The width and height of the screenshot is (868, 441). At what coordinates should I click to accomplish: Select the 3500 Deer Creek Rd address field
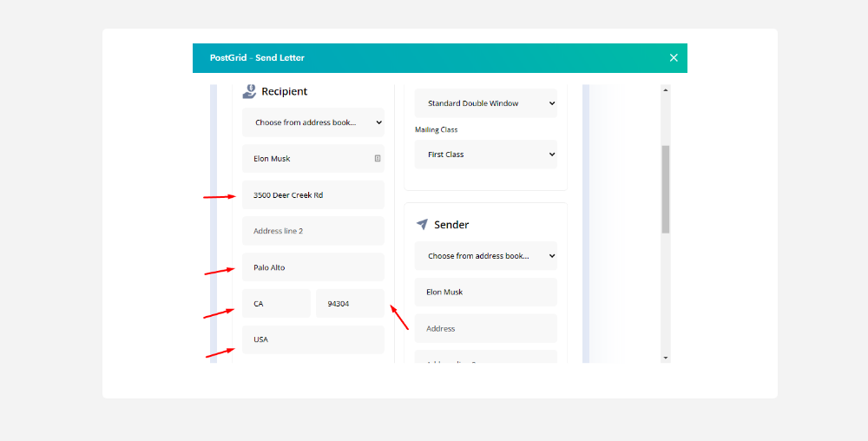(312, 195)
